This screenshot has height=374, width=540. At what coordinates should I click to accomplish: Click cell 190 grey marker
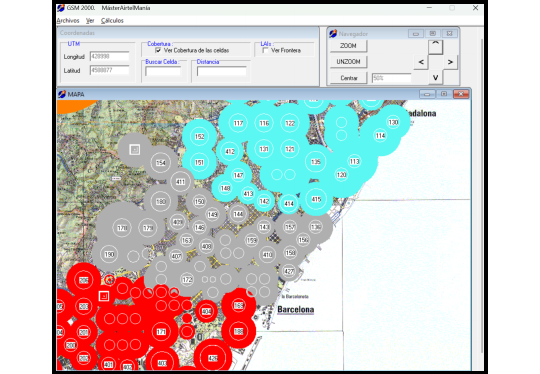[x=109, y=254]
